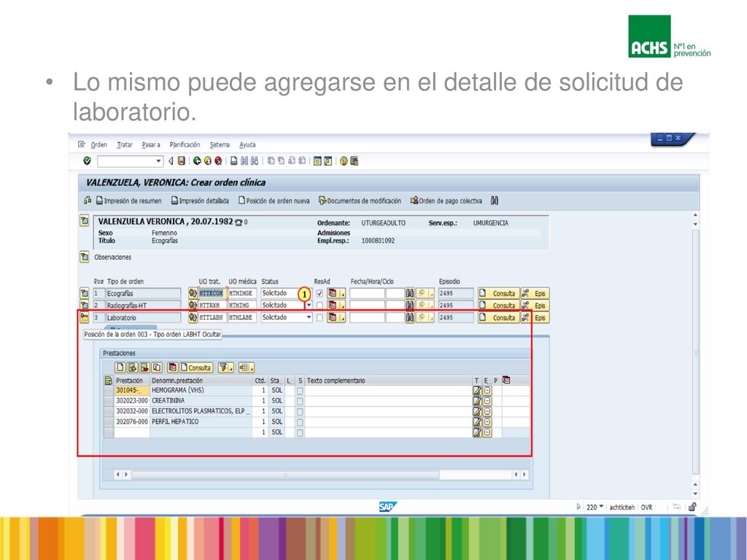Viewport: 747px width, 560px height.
Task: Open the transaction command field dropdown
Action: (x=158, y=161)
